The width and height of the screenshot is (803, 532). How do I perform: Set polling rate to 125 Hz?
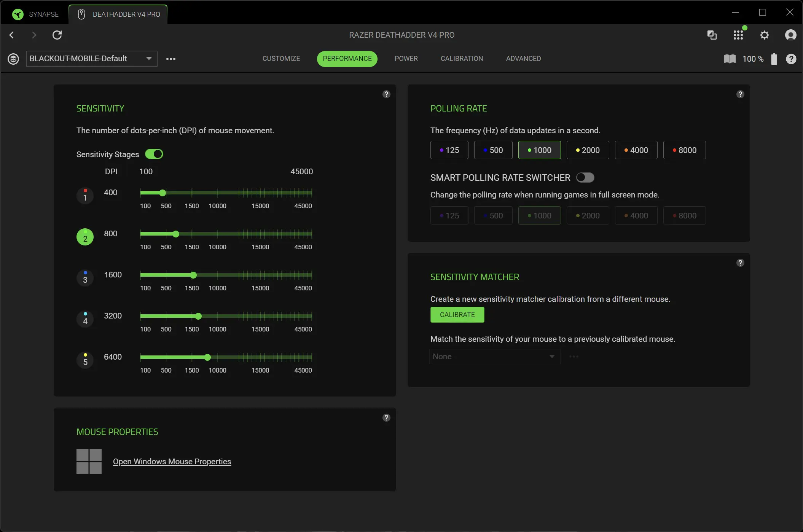pyautogui.click(x=449, y=150)
